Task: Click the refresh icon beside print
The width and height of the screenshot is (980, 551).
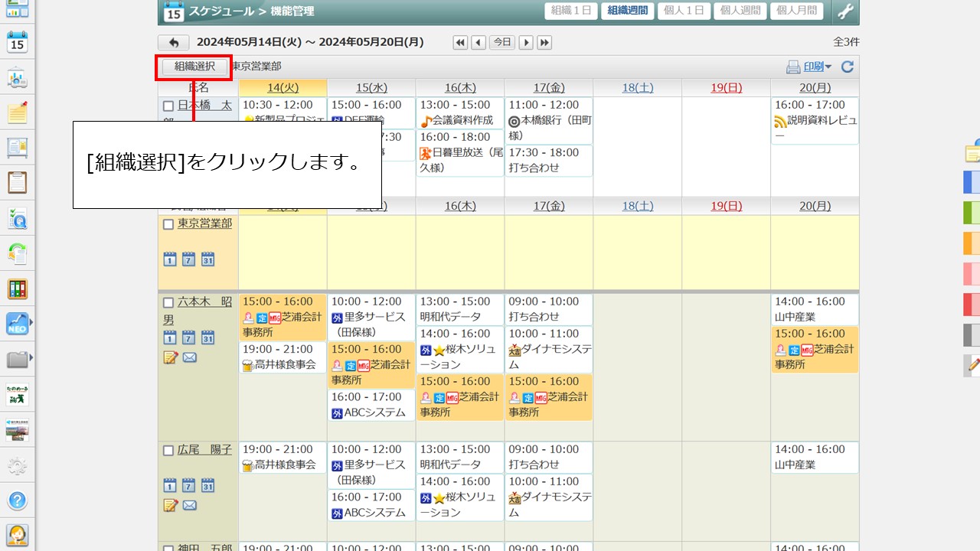Action: click(847, 67)
